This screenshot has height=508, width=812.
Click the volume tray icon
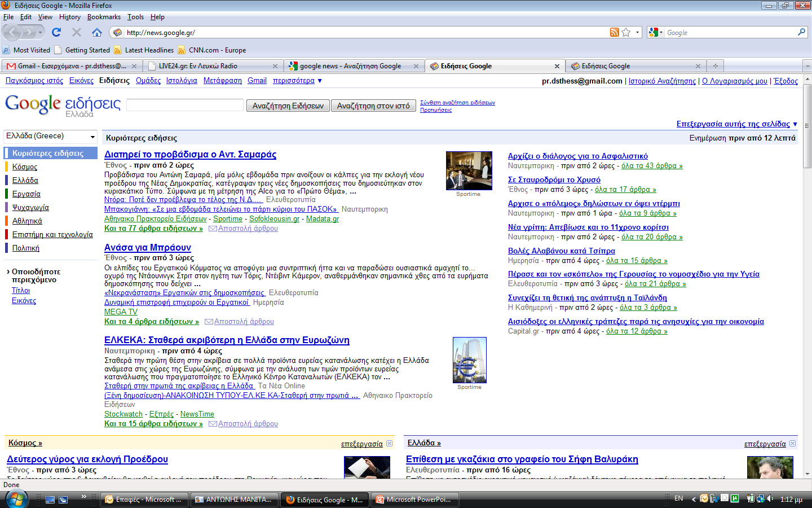coord(769,499)
